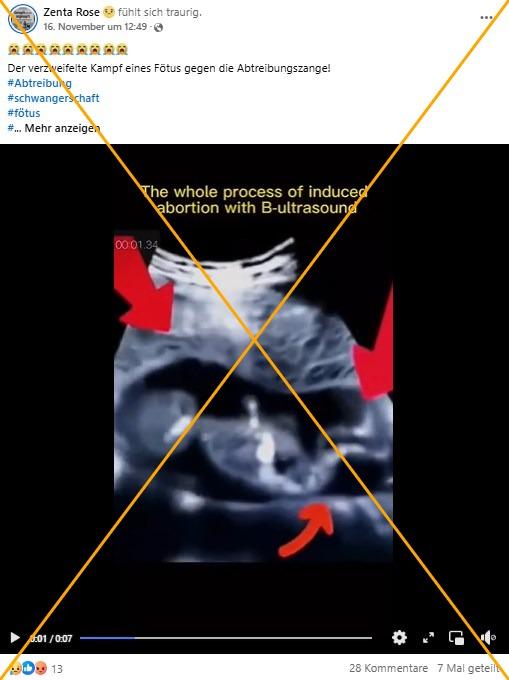Toggle the video volume mute icon

click(488, 638)
